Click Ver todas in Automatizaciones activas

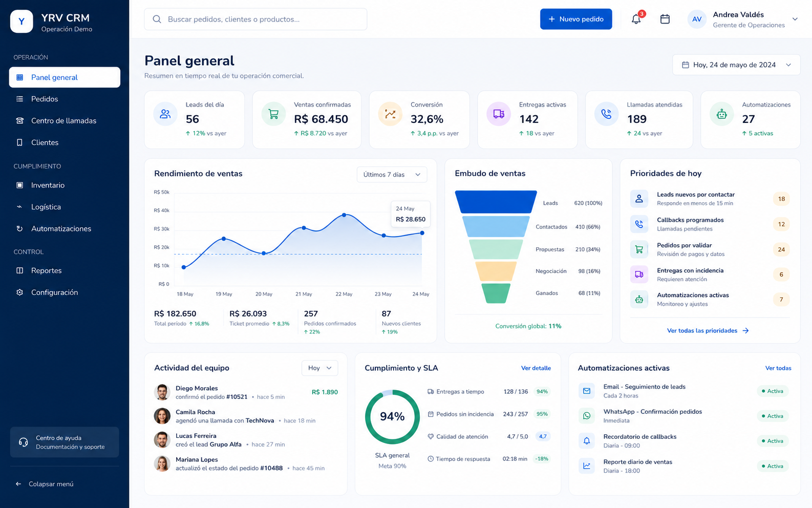778,368
